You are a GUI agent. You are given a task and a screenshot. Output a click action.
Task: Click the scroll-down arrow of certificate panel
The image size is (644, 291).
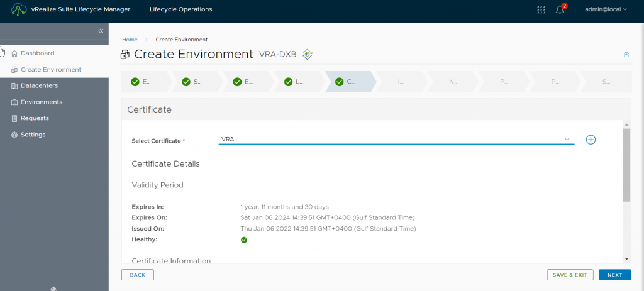(x=626, y=258)
